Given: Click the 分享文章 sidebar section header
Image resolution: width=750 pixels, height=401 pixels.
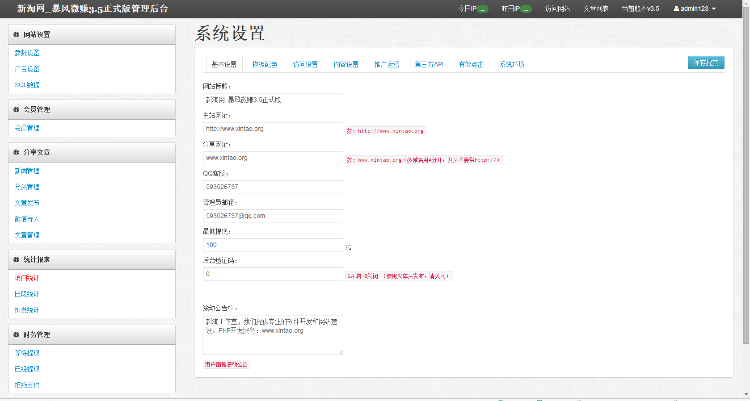Looking at the screenshot, I should click(x=92, y=152).
